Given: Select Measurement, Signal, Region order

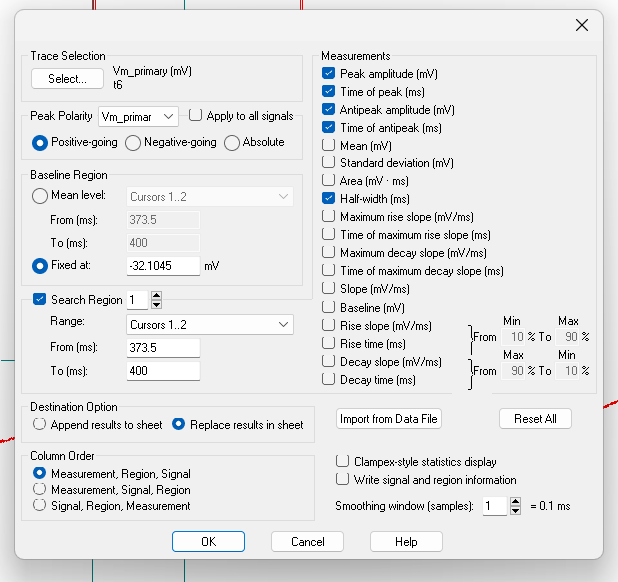Looking at the screenshot, I should 39,489.
